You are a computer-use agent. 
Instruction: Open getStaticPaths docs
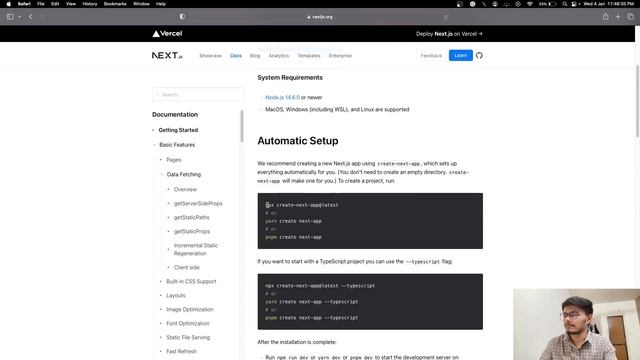[191, 217]
